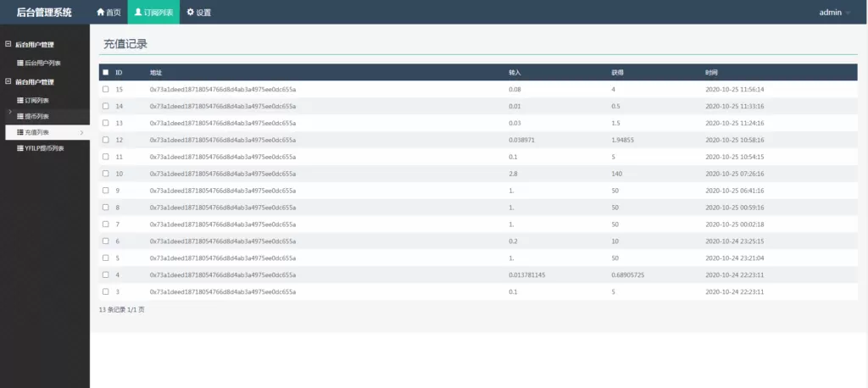Click the gear icon beside 设置
The width and height of the screenshot is (868, 388).
190,13
